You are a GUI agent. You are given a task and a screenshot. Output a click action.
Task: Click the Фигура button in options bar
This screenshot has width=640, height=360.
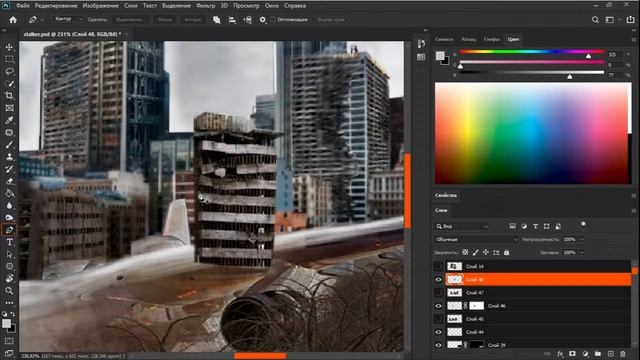pyautogui.click(x=193, y=20)
